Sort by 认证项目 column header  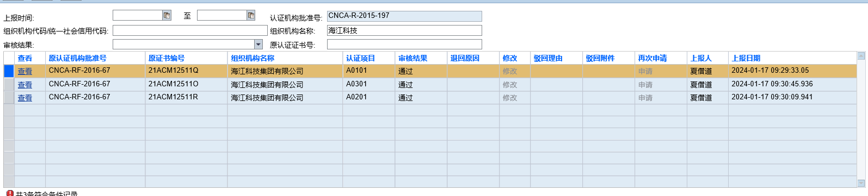click(x=361, y=58)
